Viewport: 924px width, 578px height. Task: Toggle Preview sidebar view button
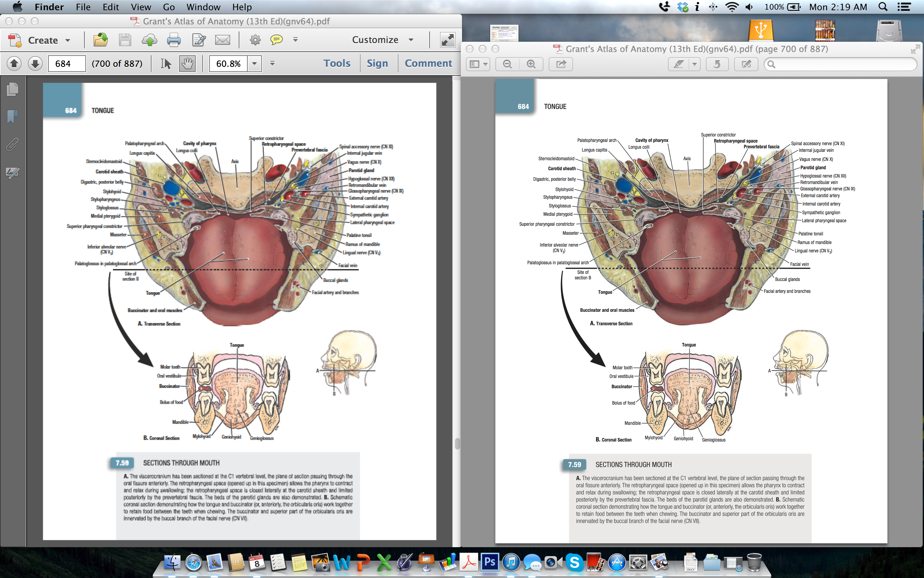click(x=475, y=64)
